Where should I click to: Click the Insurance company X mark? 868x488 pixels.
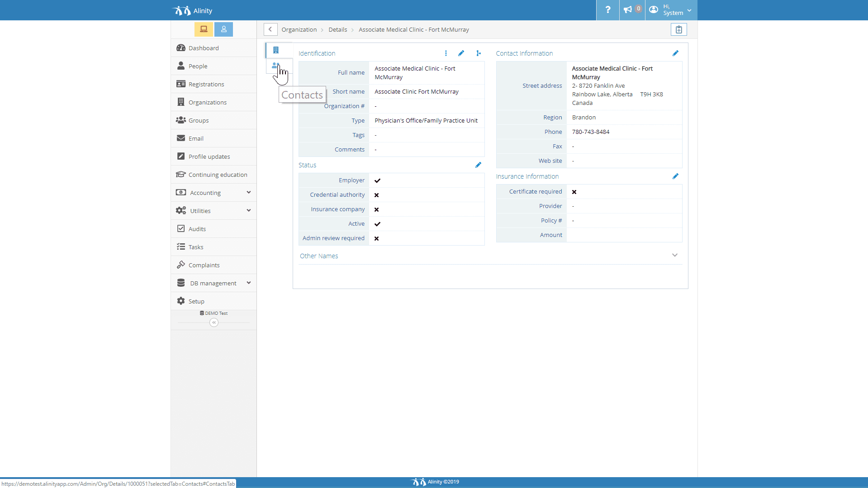pyautogui.click(x=377, y=209)
